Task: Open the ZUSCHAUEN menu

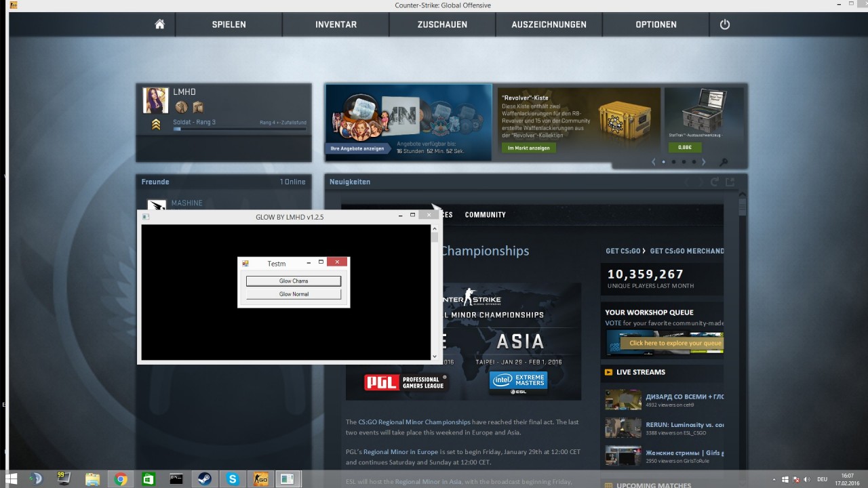Action: click(442, 24)
